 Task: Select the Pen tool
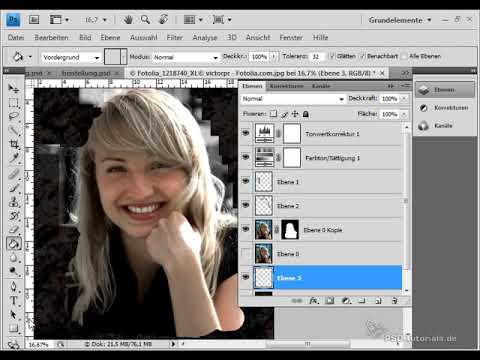[x=14, y=287]
